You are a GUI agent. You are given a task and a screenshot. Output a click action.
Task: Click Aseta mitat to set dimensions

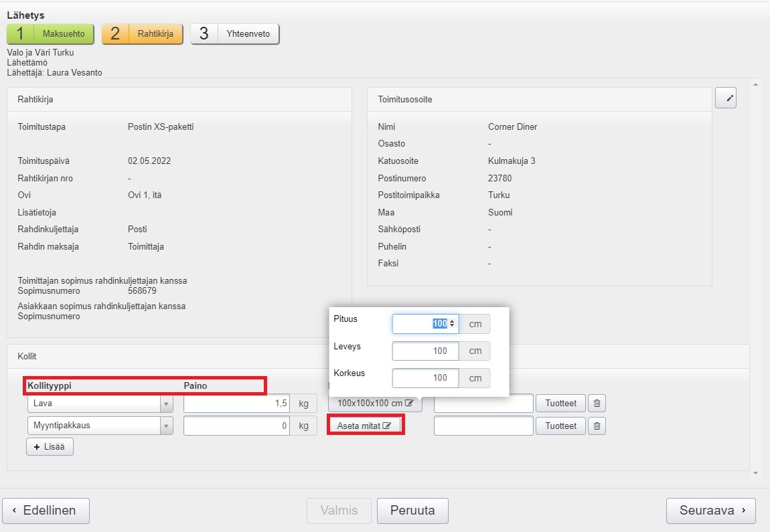tap(364, 426)
